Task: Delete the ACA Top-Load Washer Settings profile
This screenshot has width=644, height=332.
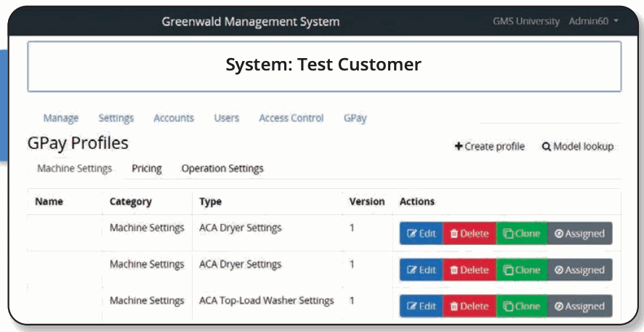Action: click(x=470, y=306)
